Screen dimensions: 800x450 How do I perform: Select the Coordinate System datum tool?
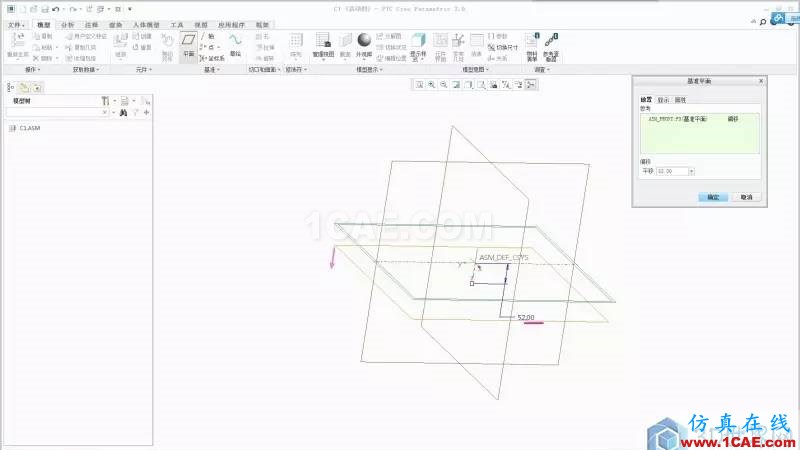(212, 58)
